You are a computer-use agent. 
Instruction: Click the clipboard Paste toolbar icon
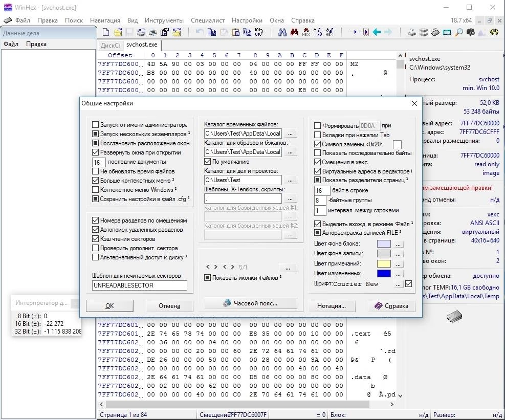click(236, 32)
